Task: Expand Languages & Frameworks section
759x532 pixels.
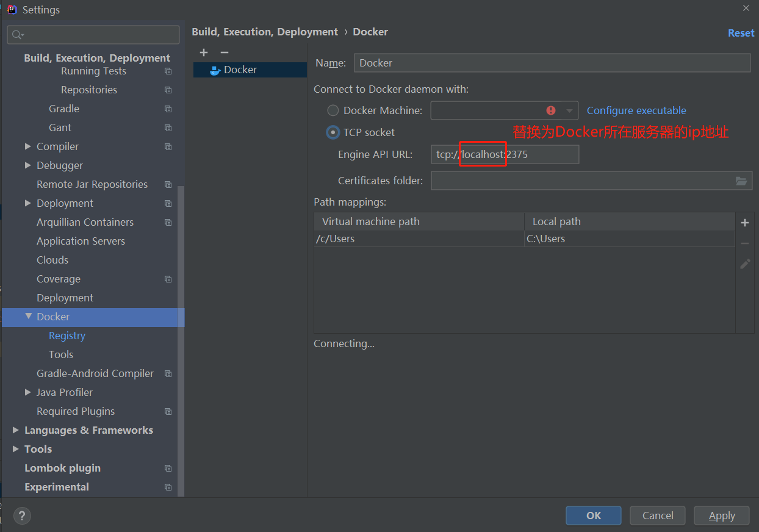Action: 16,430
